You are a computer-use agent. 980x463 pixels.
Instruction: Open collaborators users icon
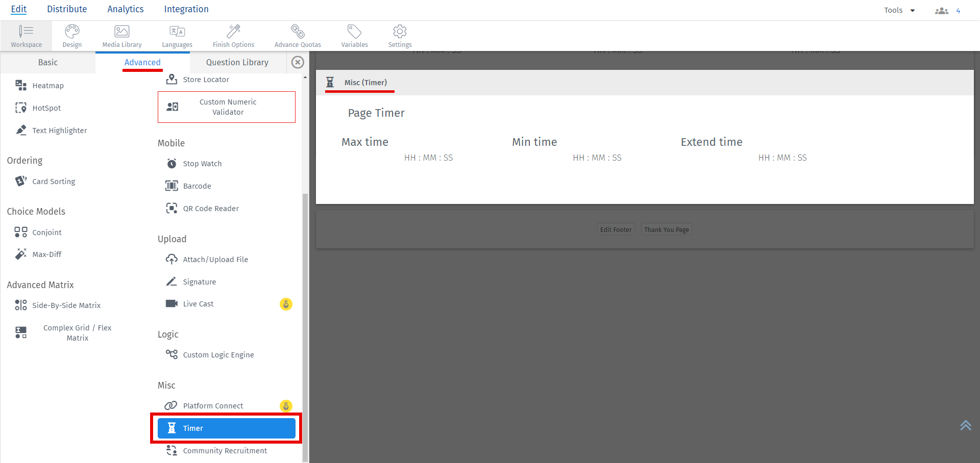pyautogui.click(x=942, y=11)
